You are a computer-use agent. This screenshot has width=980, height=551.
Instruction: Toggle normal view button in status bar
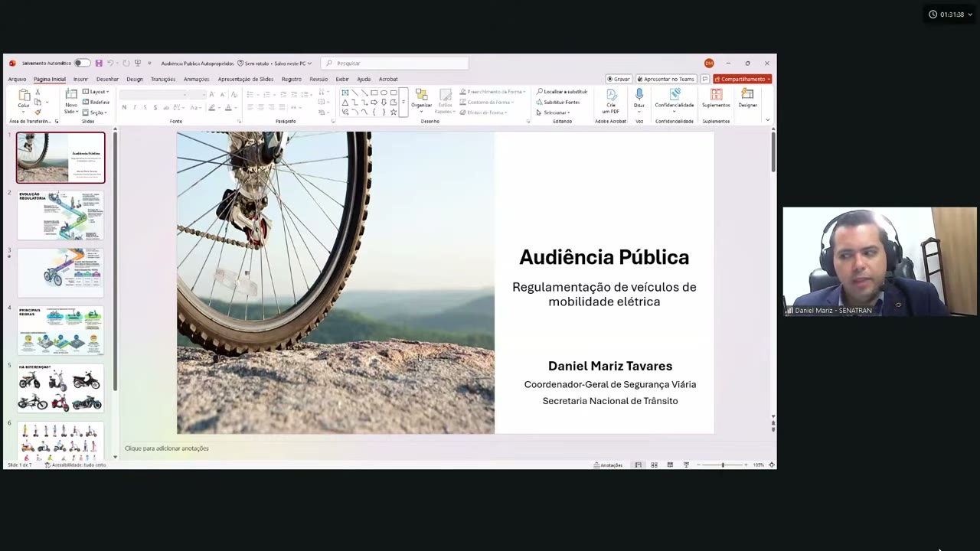coord(638,465)
